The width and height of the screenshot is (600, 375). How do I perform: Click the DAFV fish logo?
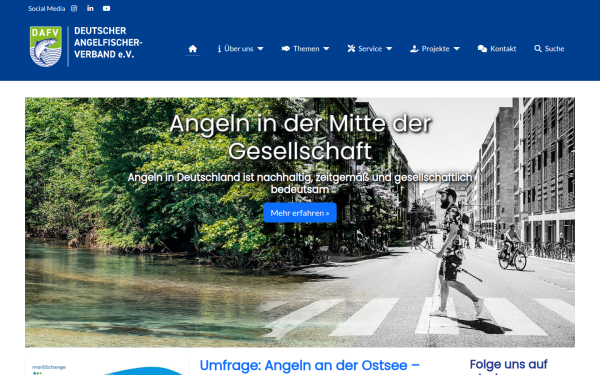[x=46, y=46]
